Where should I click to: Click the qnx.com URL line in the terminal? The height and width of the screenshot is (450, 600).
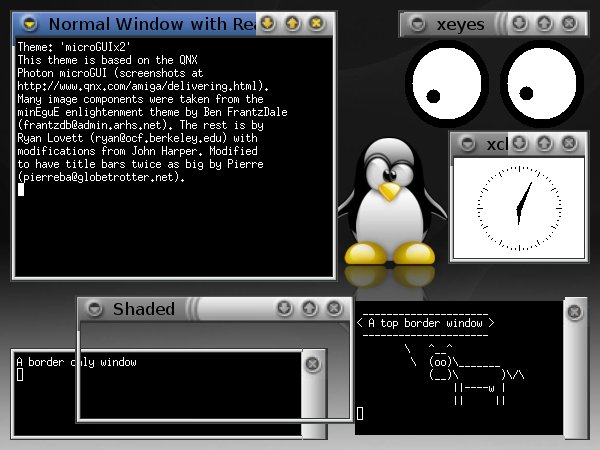point(143,86)
